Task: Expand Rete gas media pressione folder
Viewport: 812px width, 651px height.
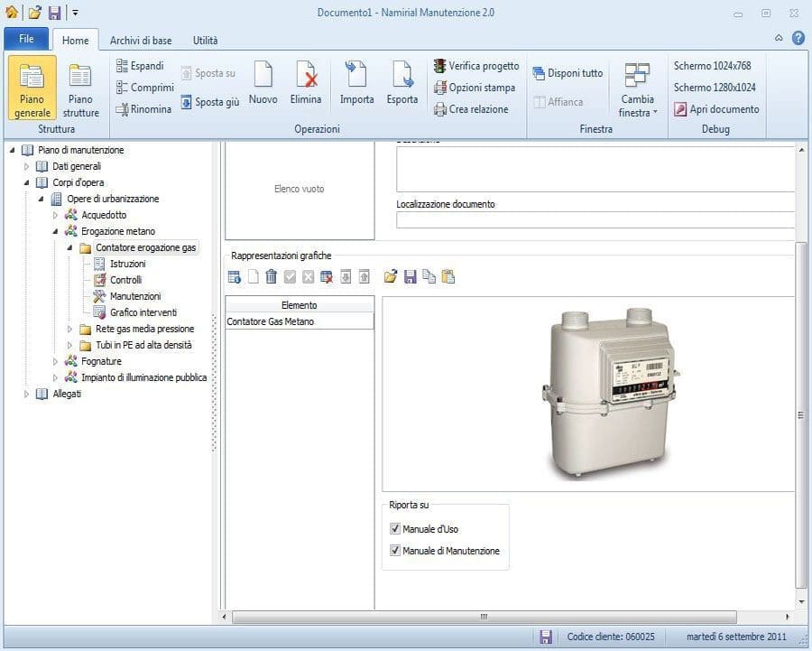Action: [x=70, y=329]
